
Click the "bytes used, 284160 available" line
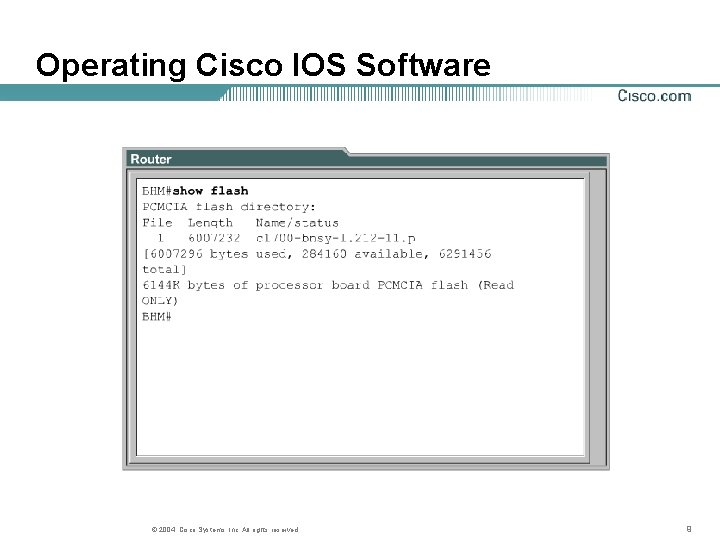tap(317, 254)
